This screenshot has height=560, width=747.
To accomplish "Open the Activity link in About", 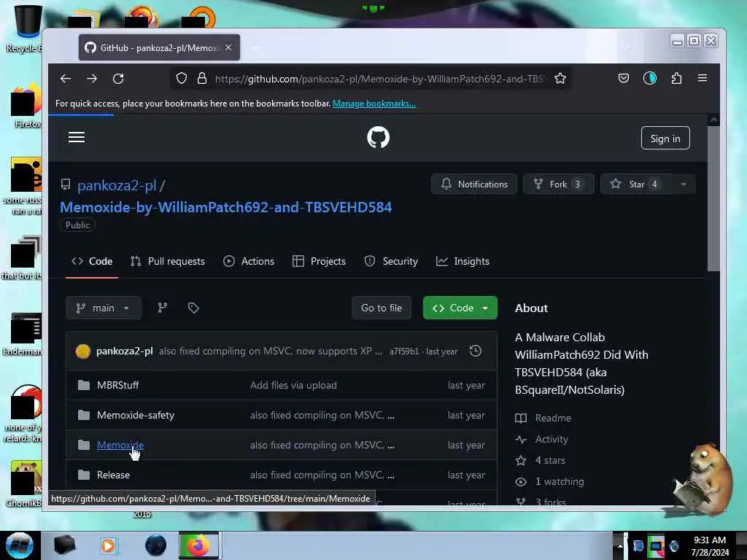I will point(551,439).
